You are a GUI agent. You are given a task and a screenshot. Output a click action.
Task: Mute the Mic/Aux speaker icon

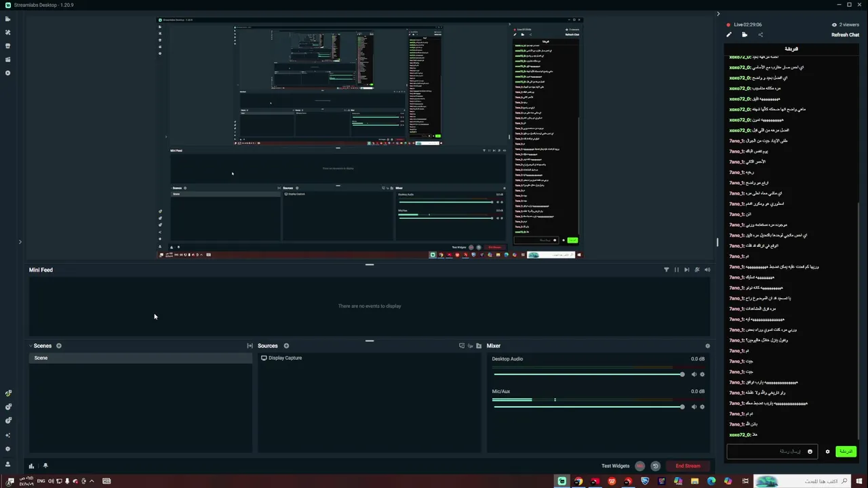(x=694, y=407)
